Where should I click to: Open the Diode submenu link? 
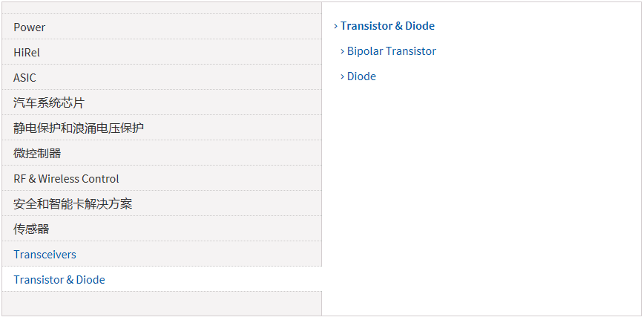(361, 76)
